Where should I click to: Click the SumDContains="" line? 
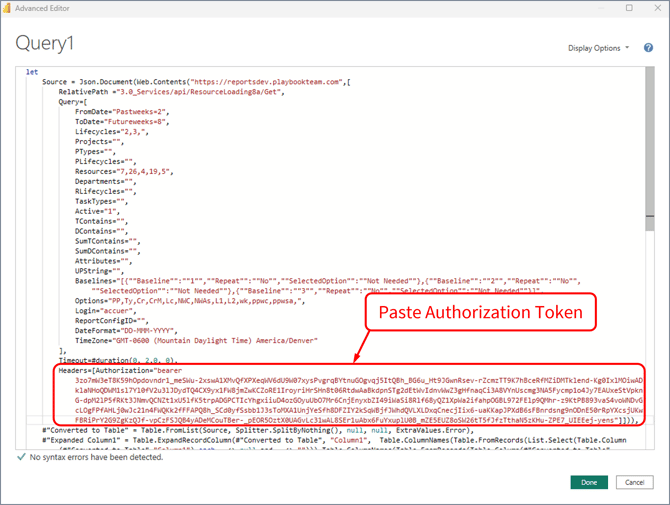(108, 251)
